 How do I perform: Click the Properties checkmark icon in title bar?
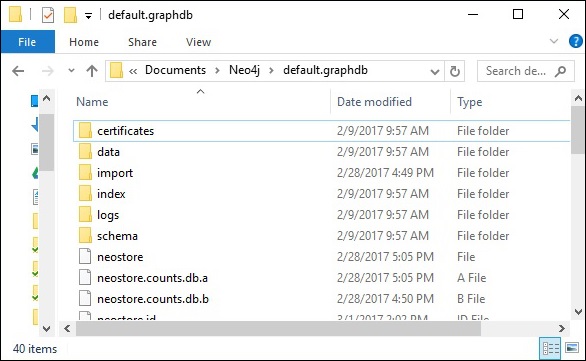[x=48, y=15]
